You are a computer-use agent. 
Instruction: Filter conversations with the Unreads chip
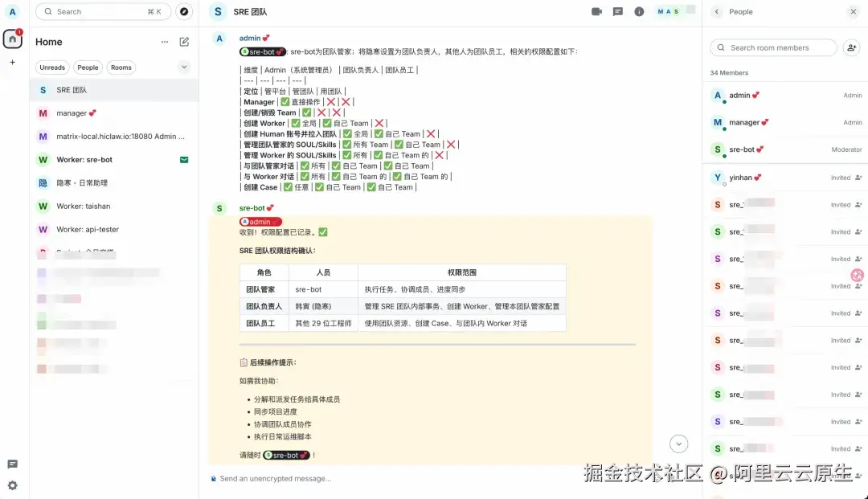51,67
